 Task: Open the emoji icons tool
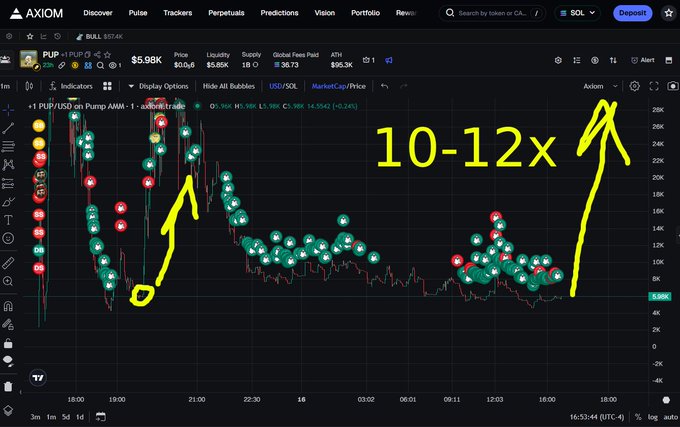click(x=8, y=238)
